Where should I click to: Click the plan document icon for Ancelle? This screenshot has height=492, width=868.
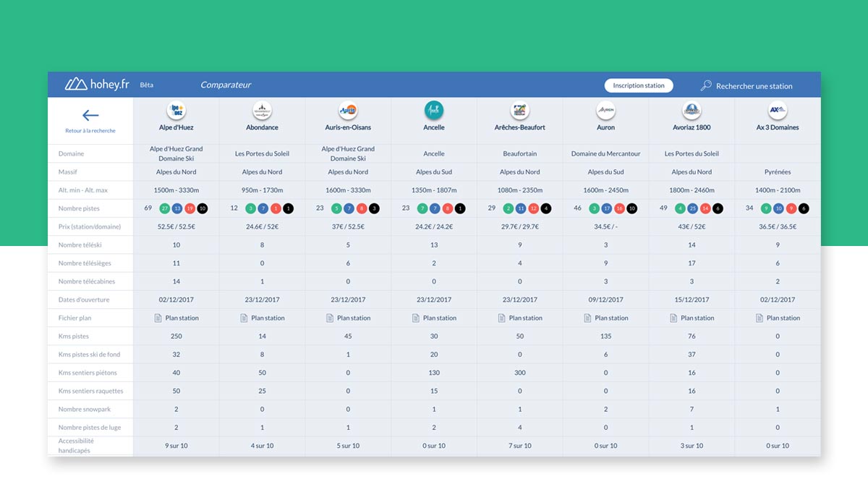[x=416, y=318]
